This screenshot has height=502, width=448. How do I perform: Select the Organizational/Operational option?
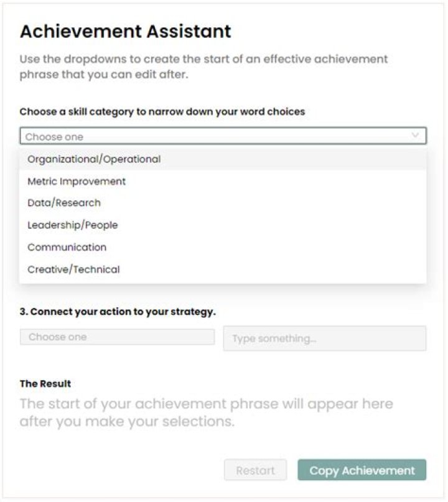click(x=94, y=159)
